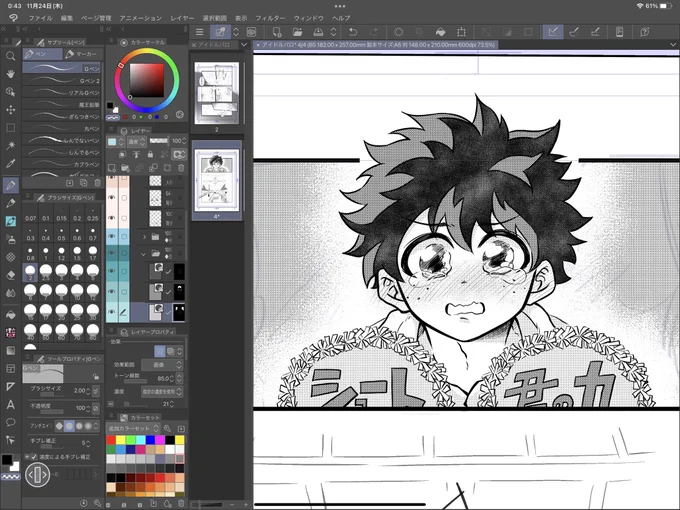
Task: Select the Fill bucket tool in tool palette
Action: tap(10, 315)
